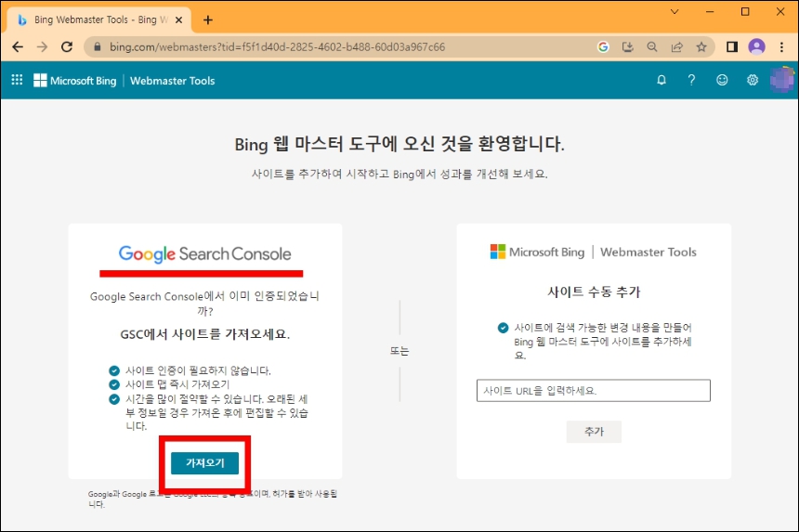Open the feedback smiley icon
The height and width of the screenshot is (532, 799).
(722, 80)
